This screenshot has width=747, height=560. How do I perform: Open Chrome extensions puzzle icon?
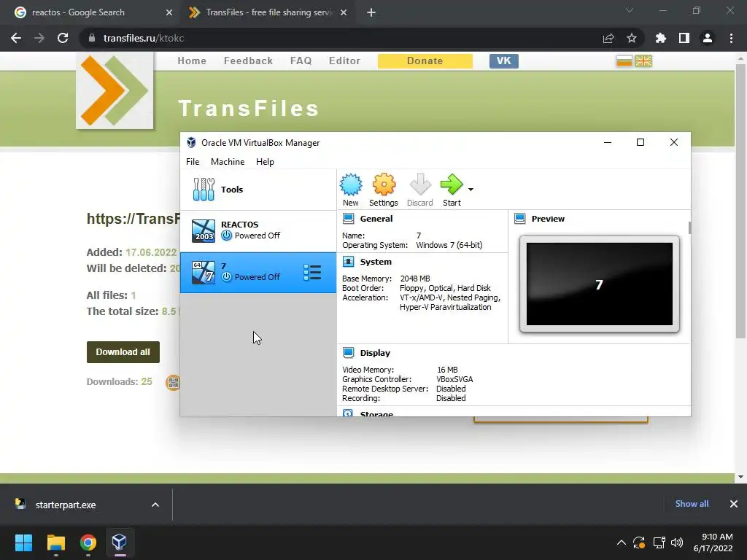point(661,38)
